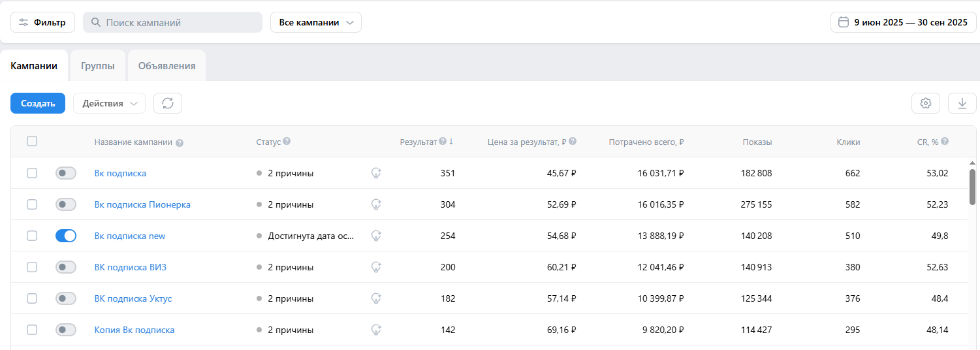
Task: Open the Действия dropdown menu
Action: coord(109,103)
